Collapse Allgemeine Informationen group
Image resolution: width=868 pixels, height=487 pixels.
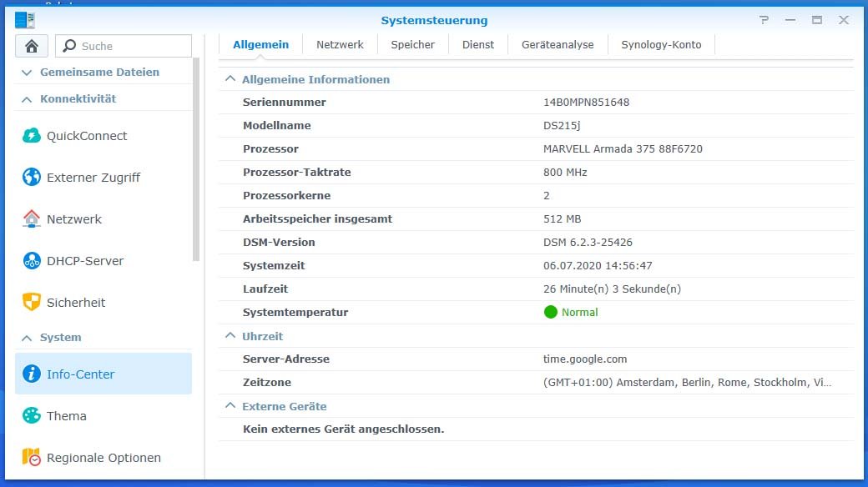click(230, 79)
